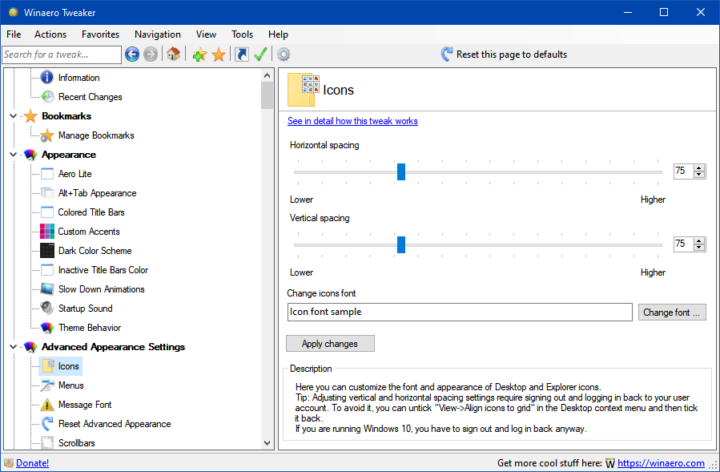
Task: Click the Change font button
Action: (x=672, y=312)
